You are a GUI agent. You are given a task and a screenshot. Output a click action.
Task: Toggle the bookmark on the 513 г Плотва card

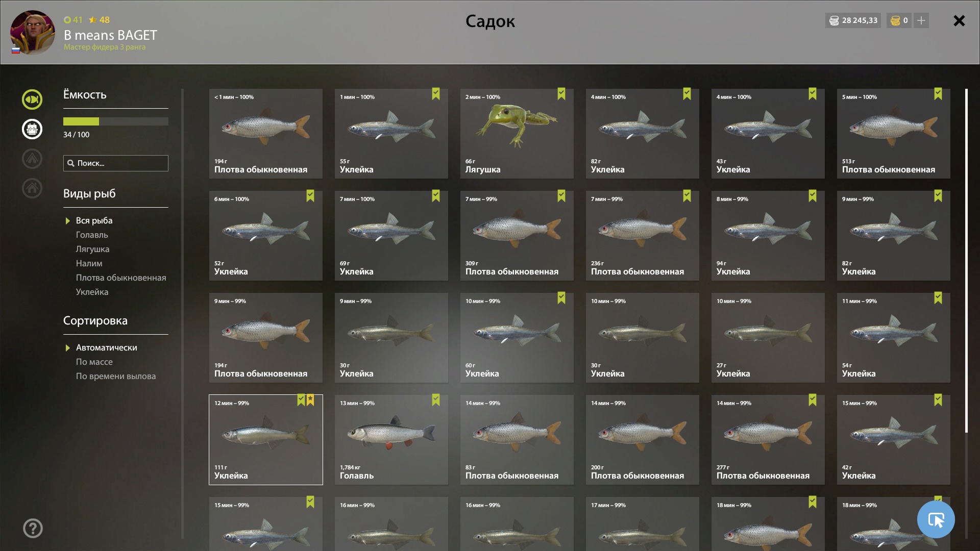[x=938, y=94]
